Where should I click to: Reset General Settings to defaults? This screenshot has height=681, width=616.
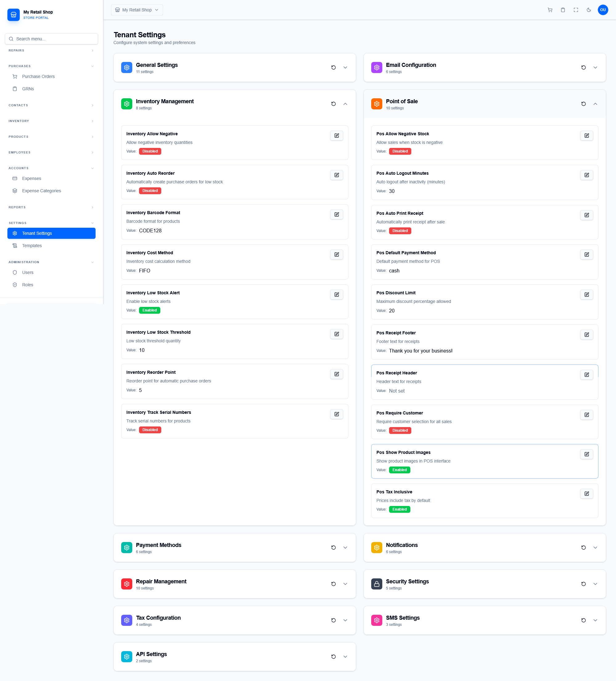334,67
